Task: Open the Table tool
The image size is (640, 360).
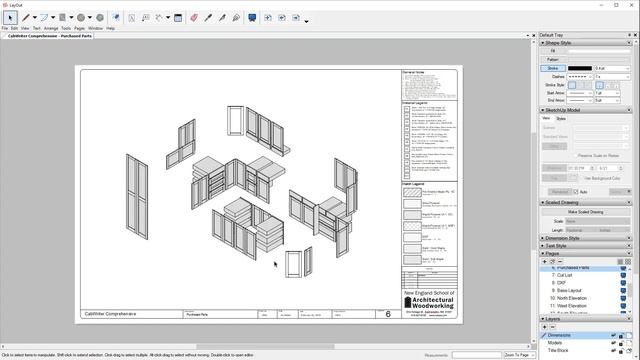Action: click(178, 18)
